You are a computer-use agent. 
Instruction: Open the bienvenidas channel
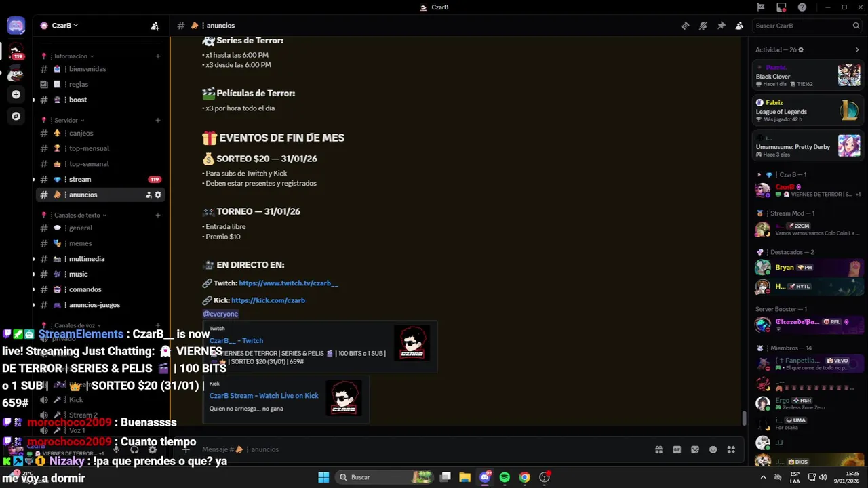[x=100, y=69]
